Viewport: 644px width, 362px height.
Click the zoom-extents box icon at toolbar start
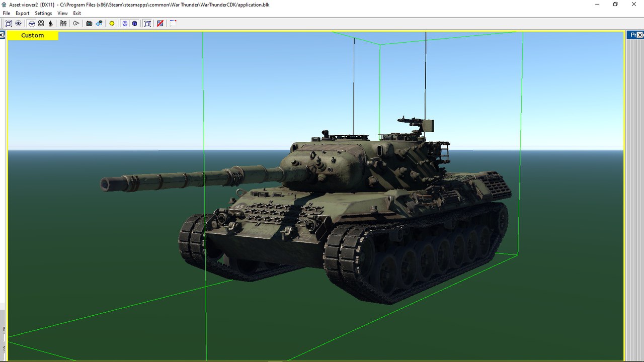(9, 24)
